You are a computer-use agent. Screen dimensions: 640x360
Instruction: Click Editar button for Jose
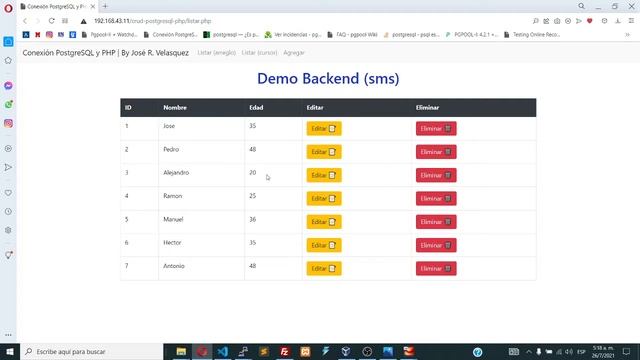324,129
